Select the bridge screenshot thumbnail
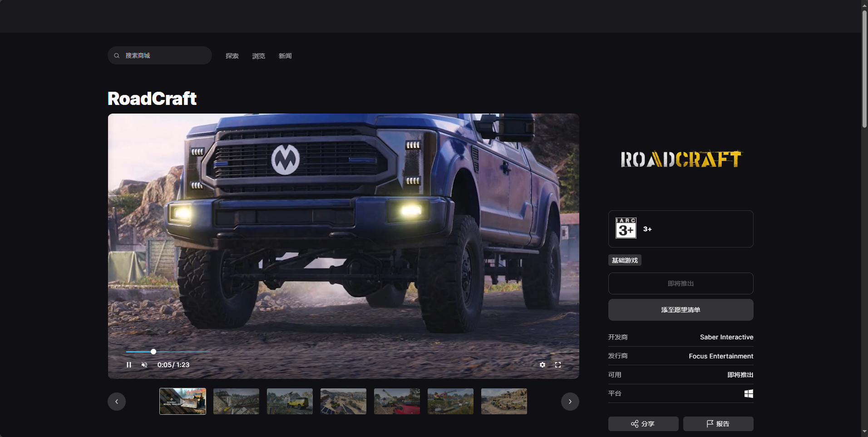The height and width of the screenshot is (437, 868). pos(236,401)
